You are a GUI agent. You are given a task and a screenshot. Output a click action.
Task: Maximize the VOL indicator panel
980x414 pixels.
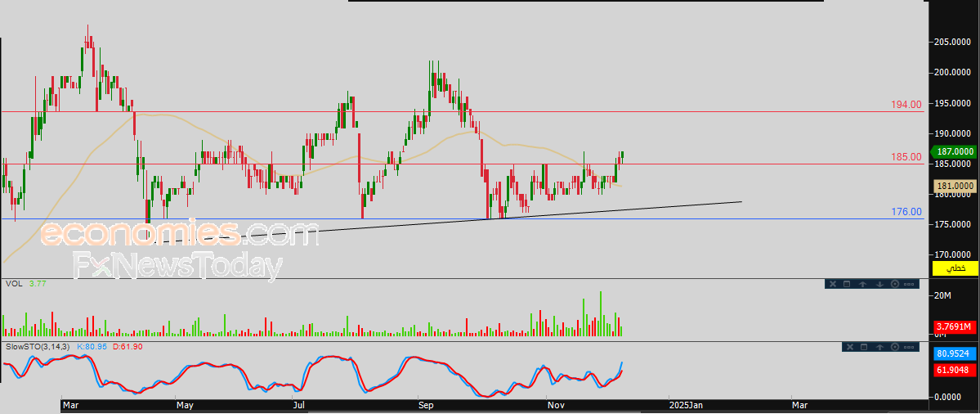pos(847,284)
